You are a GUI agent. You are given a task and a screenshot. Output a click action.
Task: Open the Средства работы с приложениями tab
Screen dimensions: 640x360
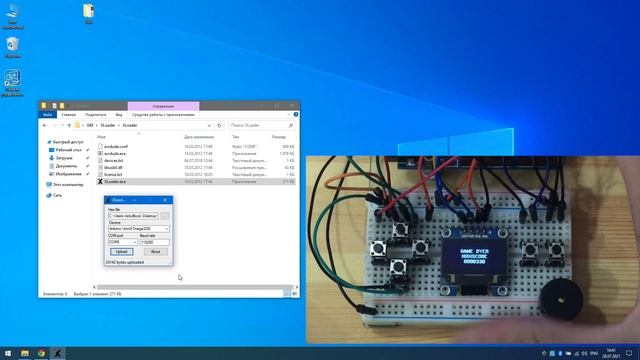coord(163,115)
